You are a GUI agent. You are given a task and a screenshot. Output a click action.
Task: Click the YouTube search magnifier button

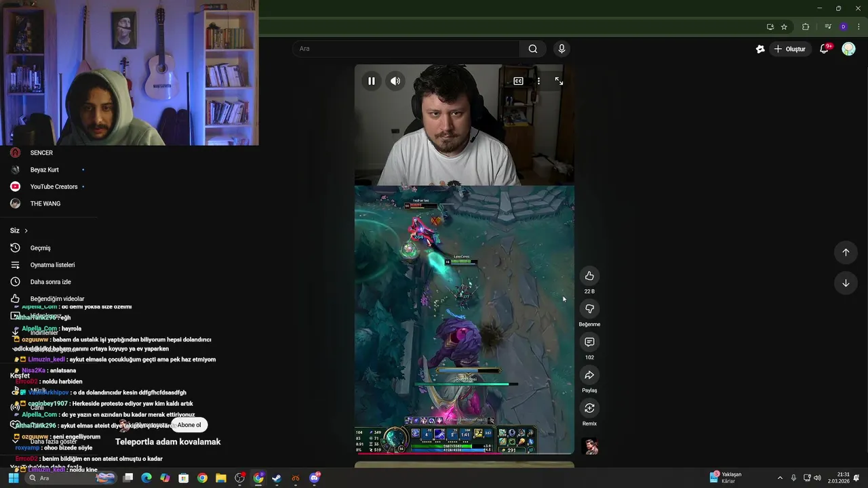click(533, 49)
